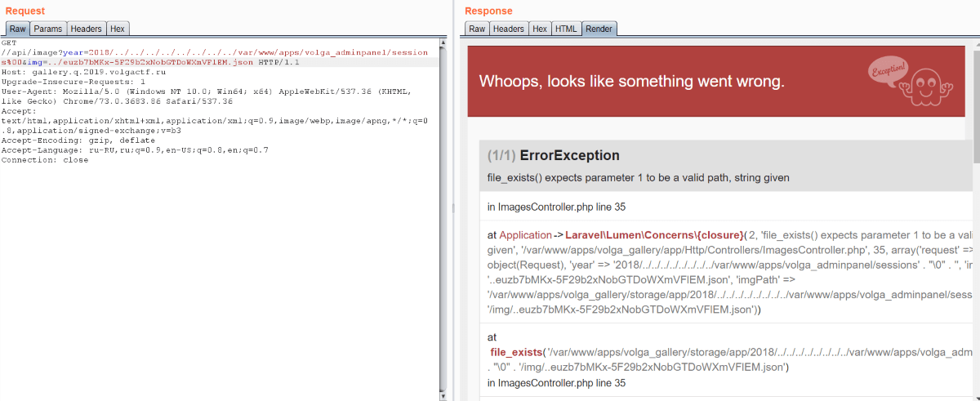Screen dimensions: 980x401
Task: Open the request Headers tab
Action: pyautogui.click(x=86, y=29)
